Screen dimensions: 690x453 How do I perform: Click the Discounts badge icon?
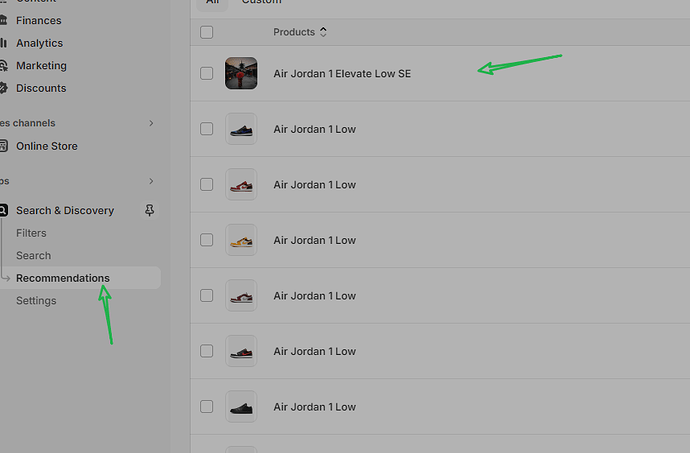5,88
